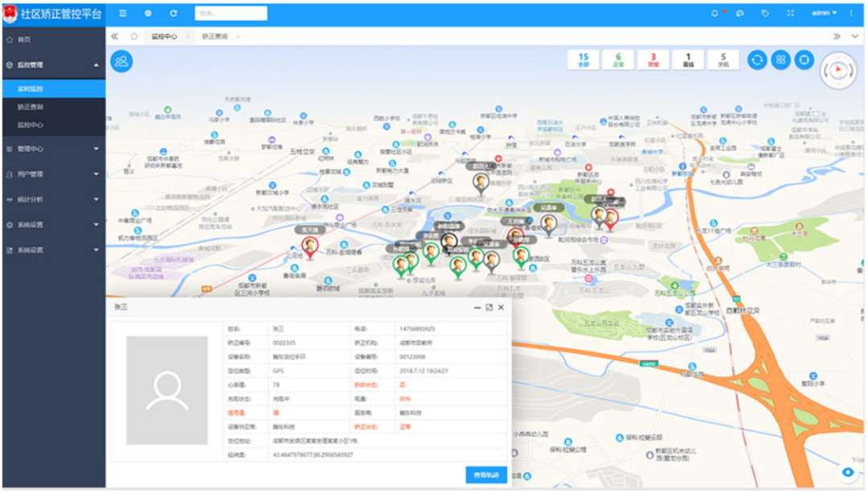Open the tab options chevron dropdown

[x=855, y=36]
